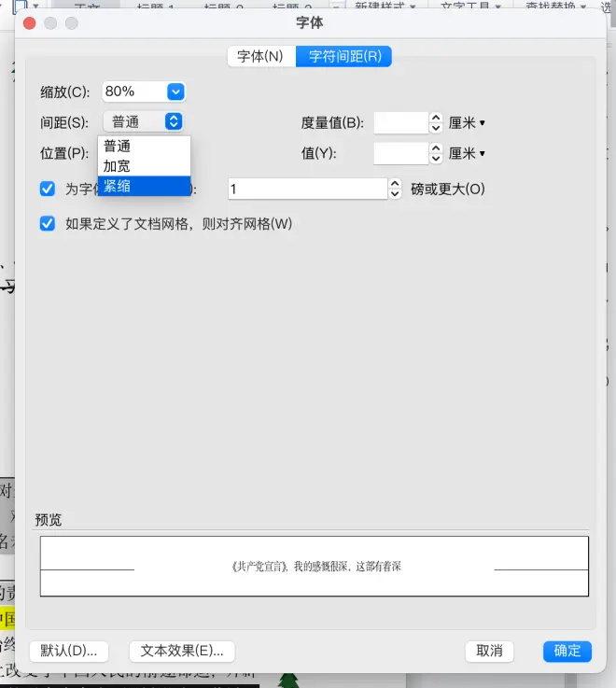Viewport: 616px width, 688px height.
Task: Decrease the 度量值(B) value with down arrow
Action: tap(436, 128)
